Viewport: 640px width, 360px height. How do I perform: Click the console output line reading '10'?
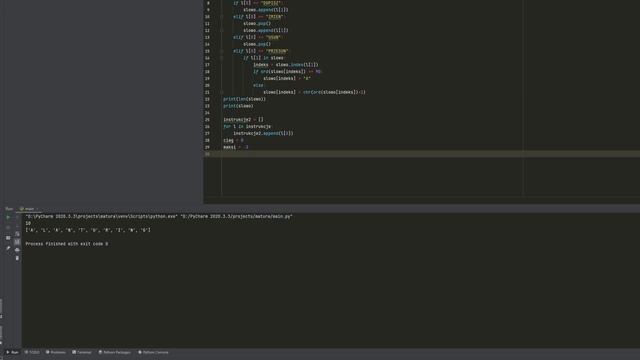point(28,223)
